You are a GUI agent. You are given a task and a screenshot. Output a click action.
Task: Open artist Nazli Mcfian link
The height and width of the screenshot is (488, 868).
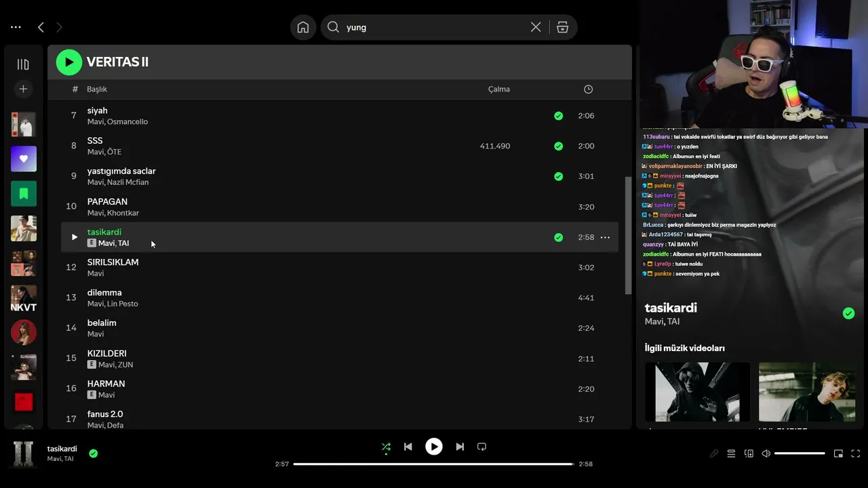click(127, 182)
